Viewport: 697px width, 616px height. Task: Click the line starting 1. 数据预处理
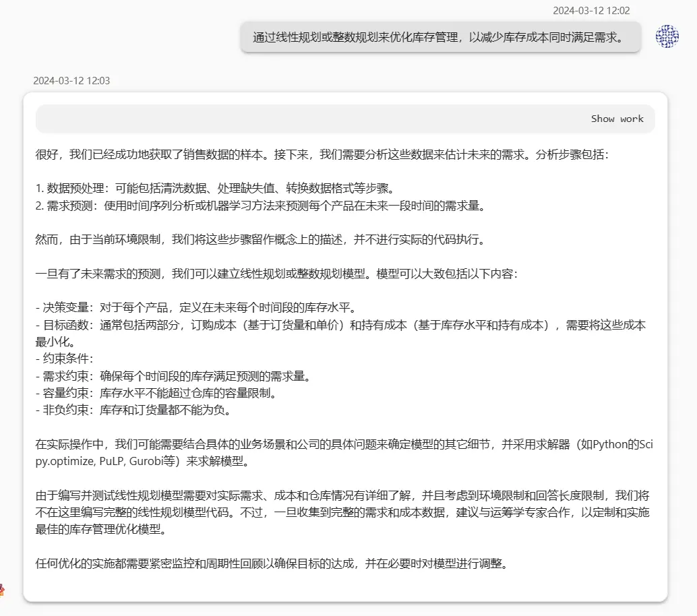pos(216,189)
